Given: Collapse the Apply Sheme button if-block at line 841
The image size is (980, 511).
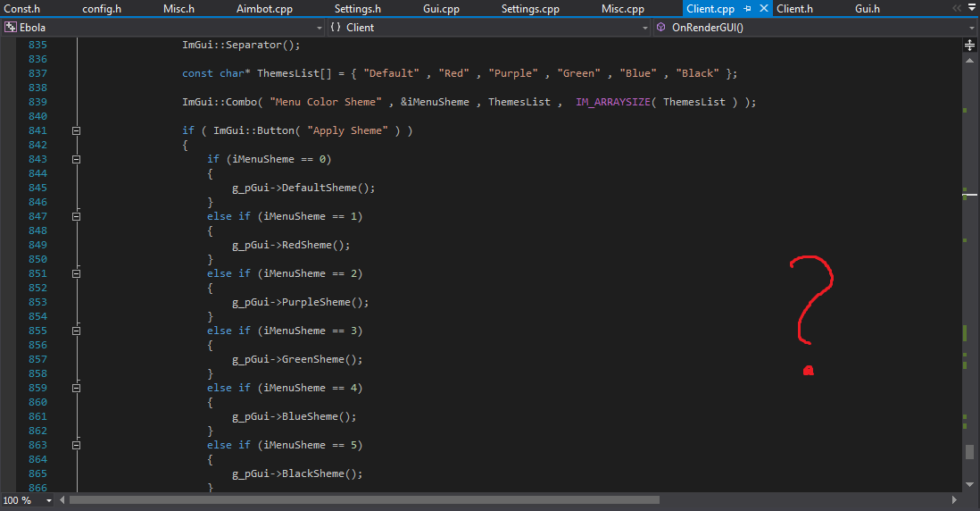Looking at the screenshot, I should point(77,130).
